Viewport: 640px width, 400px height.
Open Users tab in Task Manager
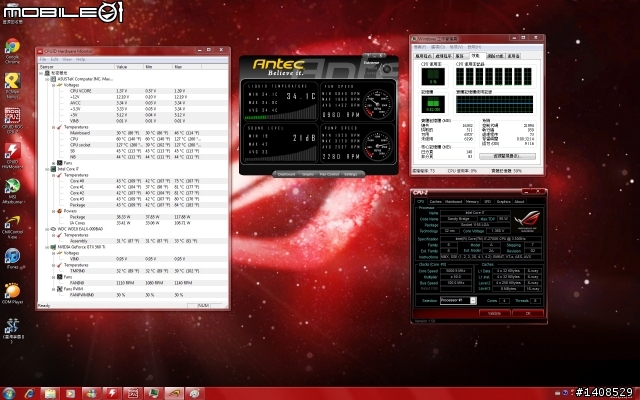pyautogui.click(x=513, y=56)
